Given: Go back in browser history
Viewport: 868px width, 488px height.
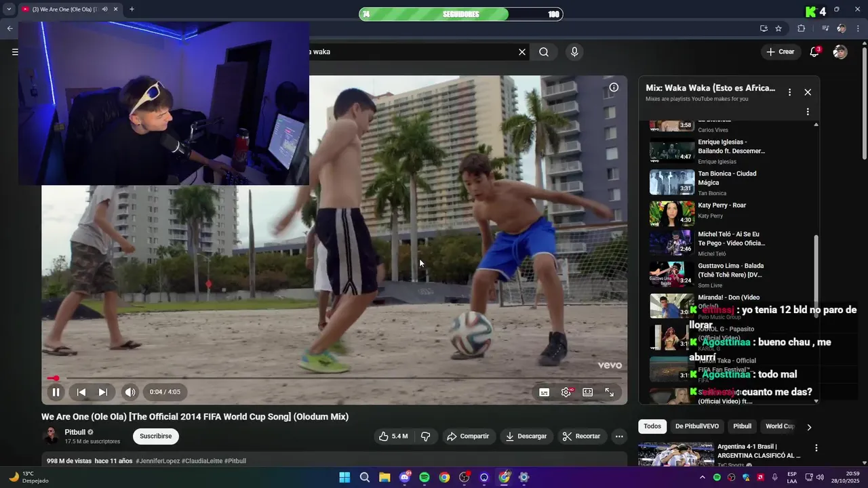Looking at the screenshot, I should click(x=9, y=28).
